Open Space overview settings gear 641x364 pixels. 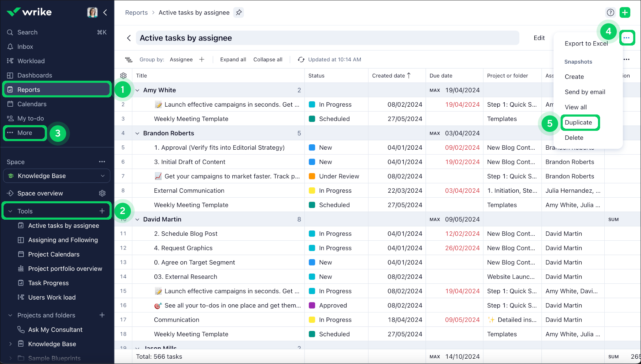pos(102,193)
